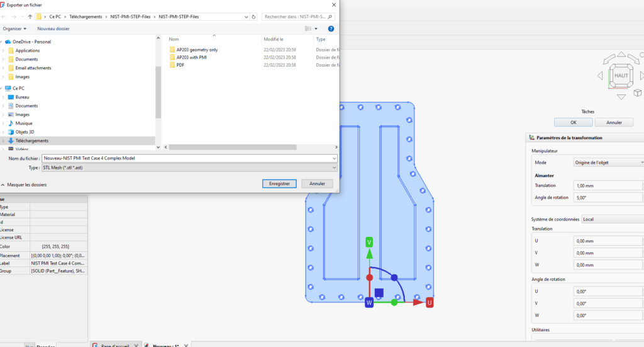
Task: Open the file dialog help icon
Action: tap(331, 29)
